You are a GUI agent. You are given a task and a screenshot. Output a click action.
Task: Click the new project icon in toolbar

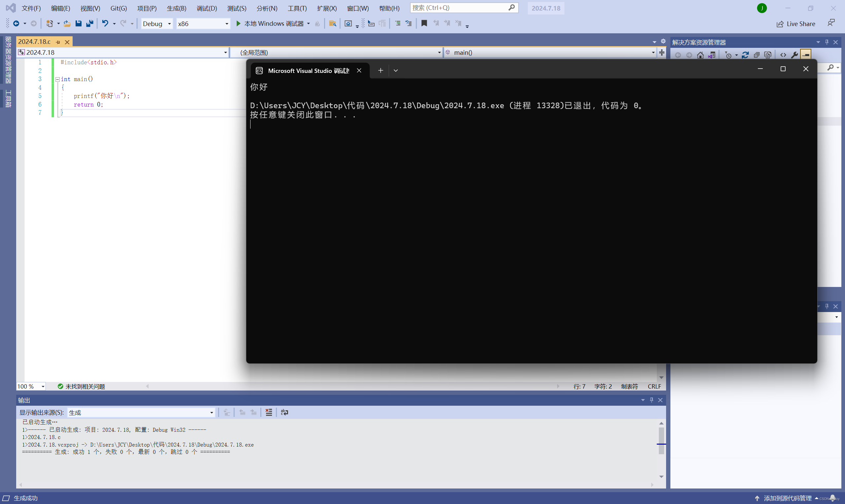(x=50, y=23)
